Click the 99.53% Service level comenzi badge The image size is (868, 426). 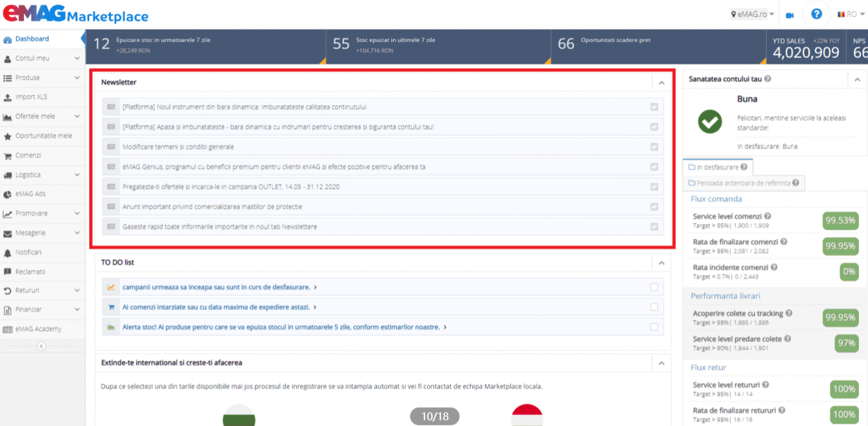tap(841, 220)
